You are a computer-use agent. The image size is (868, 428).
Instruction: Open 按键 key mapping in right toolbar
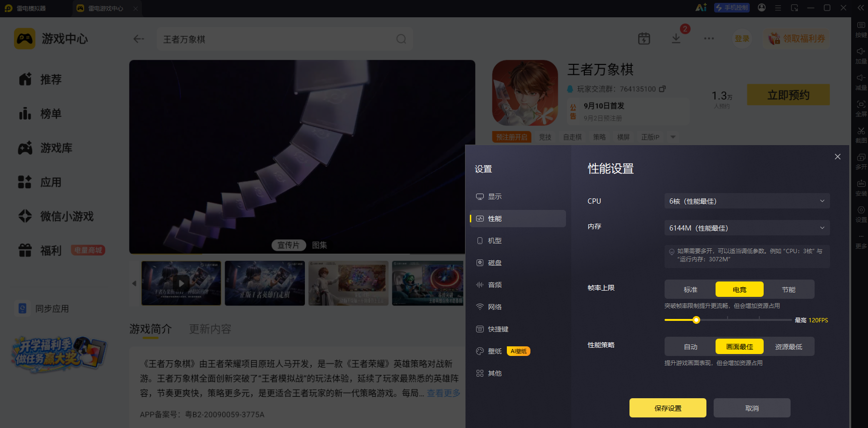point(861,29)
